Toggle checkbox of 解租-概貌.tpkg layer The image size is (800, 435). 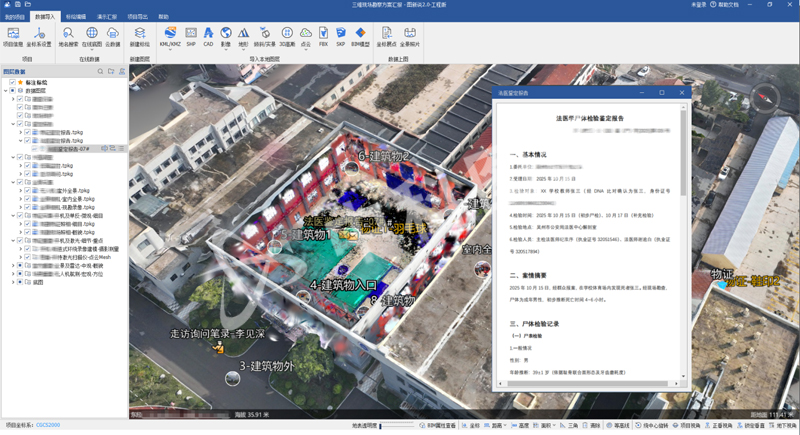click(28, 232)
